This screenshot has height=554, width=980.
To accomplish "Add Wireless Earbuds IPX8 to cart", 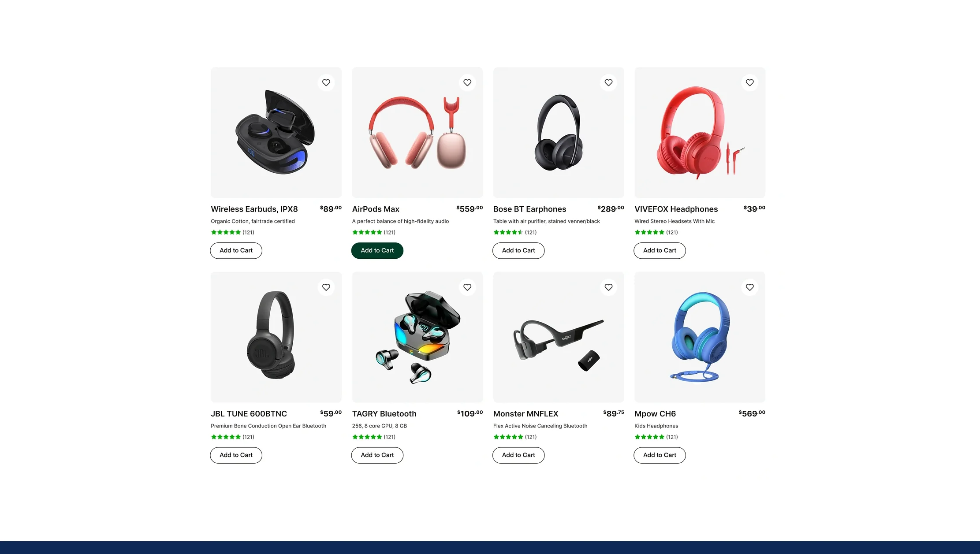I will [x=236, y=250].
